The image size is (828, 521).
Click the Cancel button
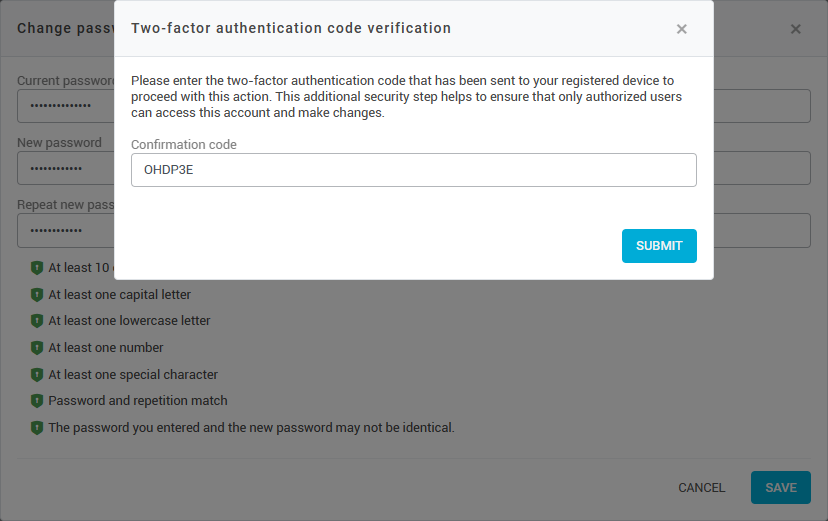click(701, 488)
